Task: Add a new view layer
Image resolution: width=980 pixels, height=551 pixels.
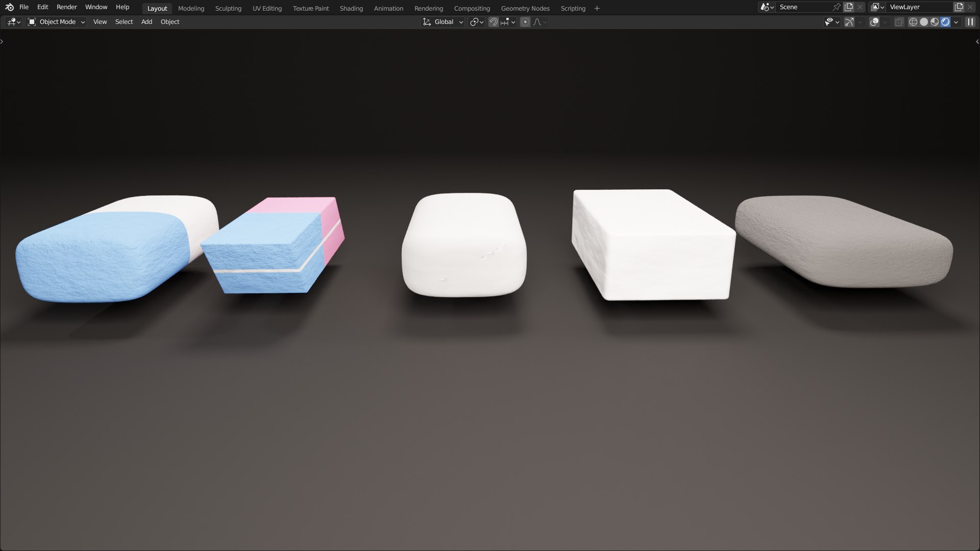Action: tap(959, 7)
